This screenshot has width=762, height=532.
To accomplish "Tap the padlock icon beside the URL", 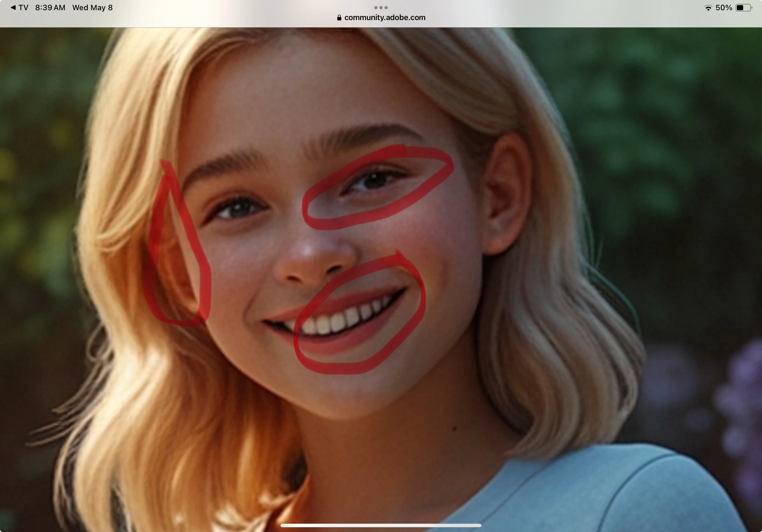I will pyautogui.click(x=339, y=18).
